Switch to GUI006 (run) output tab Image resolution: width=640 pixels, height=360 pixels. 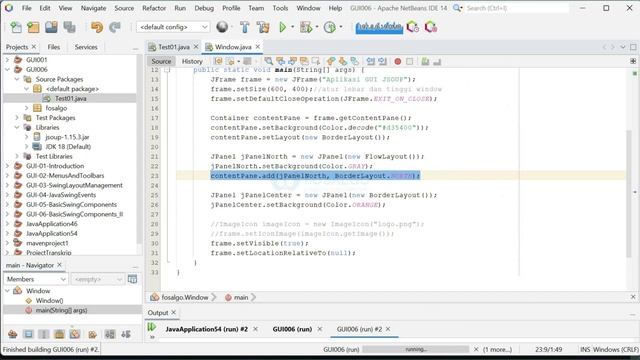pos(292,329)
